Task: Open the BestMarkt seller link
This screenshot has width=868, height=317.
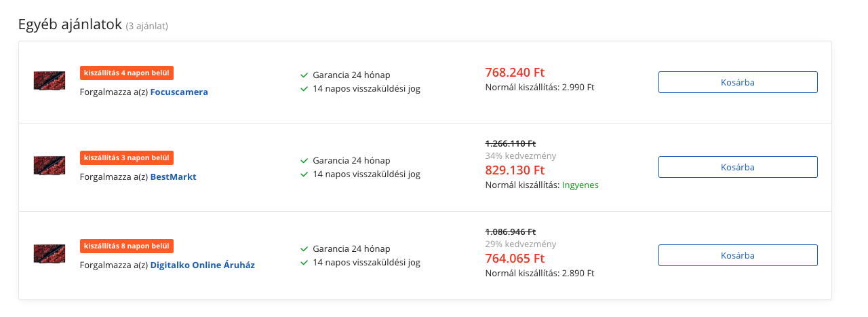Action: point(173,177)
